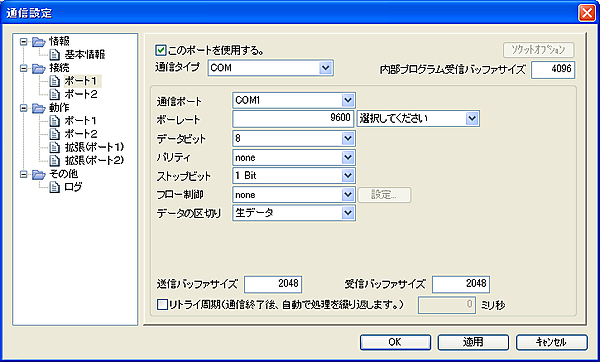
Task: Collapse the 接続 tree node
Action: coord(24,68)
